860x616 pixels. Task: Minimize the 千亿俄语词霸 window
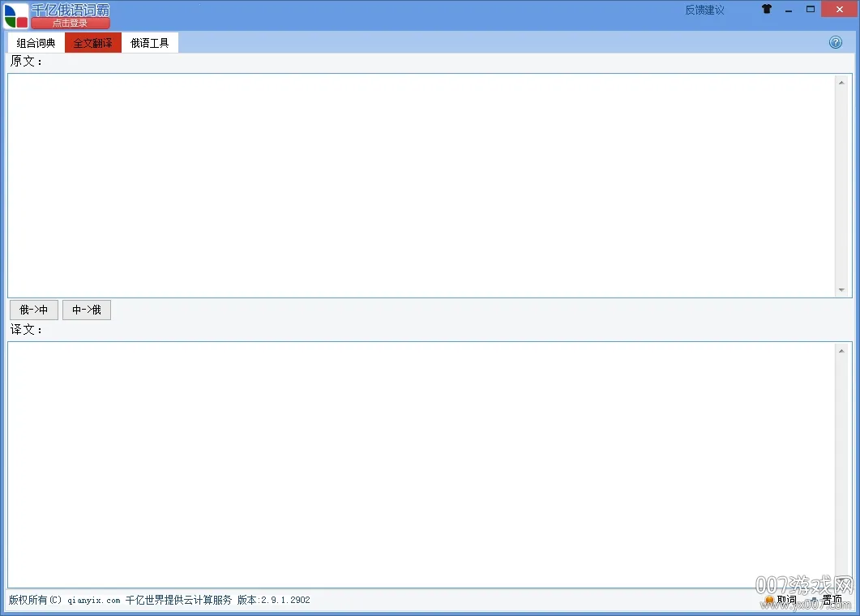click(788, 9)
